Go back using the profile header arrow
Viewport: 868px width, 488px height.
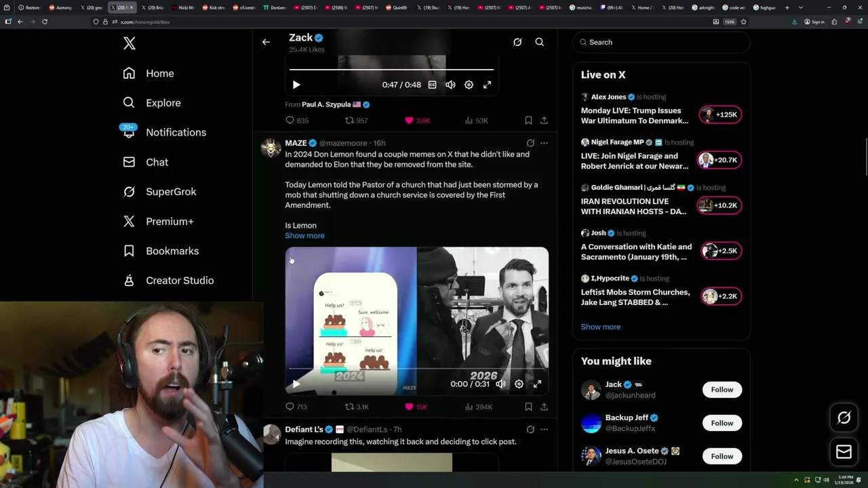(266, 42)
